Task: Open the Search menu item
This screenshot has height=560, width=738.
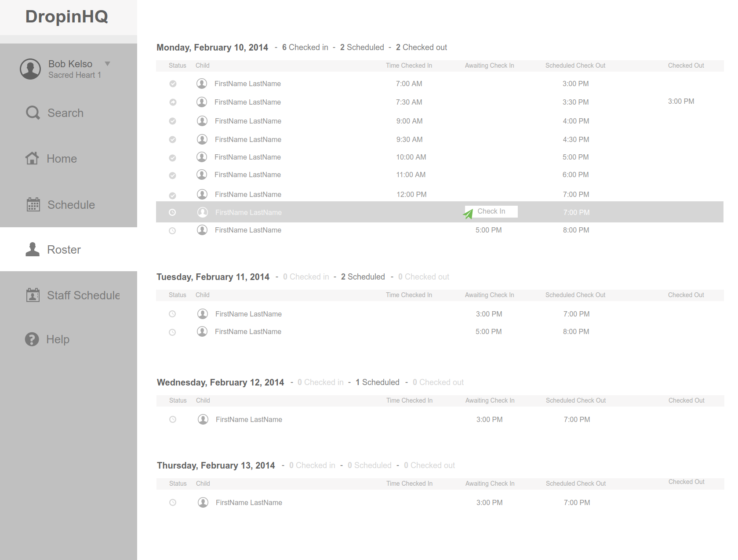Action: (x=65, y=113)
